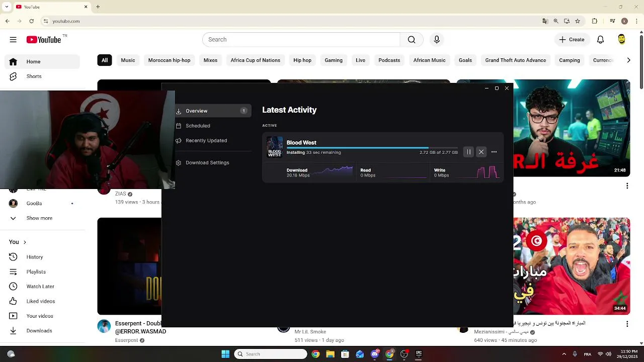Open Chrome three-dot menu

[637, 21]
